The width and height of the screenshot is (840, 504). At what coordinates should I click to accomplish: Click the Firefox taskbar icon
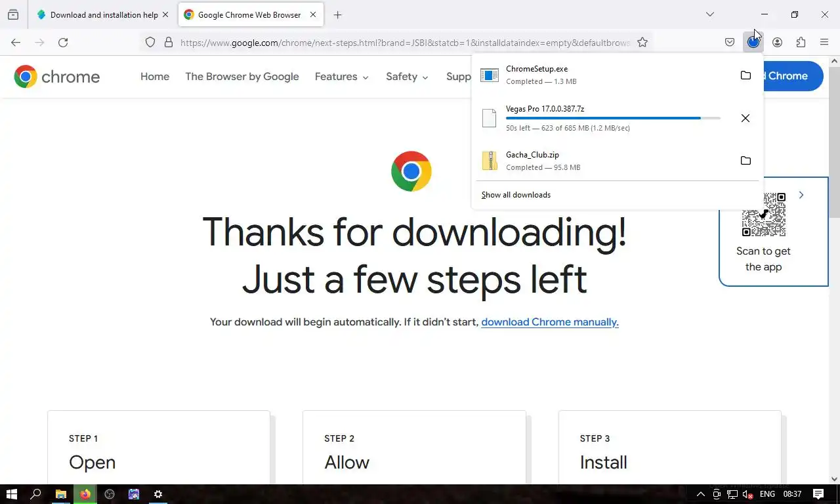tap(85, 494)
